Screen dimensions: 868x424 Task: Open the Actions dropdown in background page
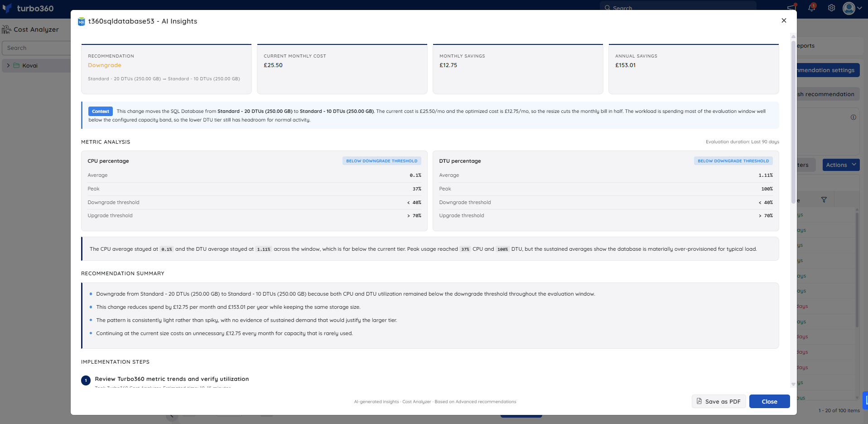coord(841,165)
